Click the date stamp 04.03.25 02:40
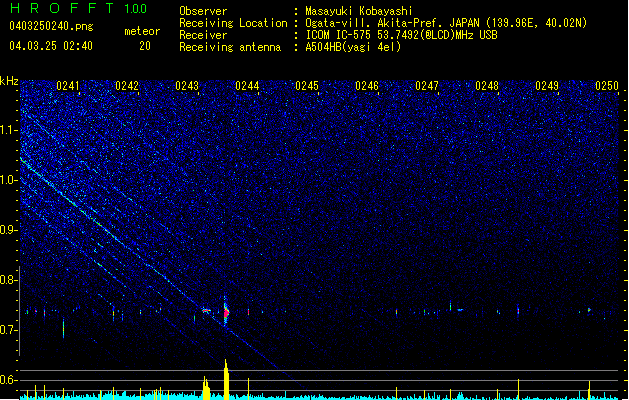The width and height of the screenshot is (629, 400). tap(51, 46)
